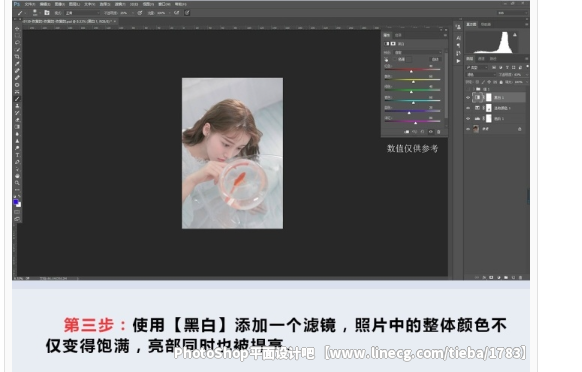
Task: Adjust the Reds slider in Properties
Action: (x=411, y=71)
